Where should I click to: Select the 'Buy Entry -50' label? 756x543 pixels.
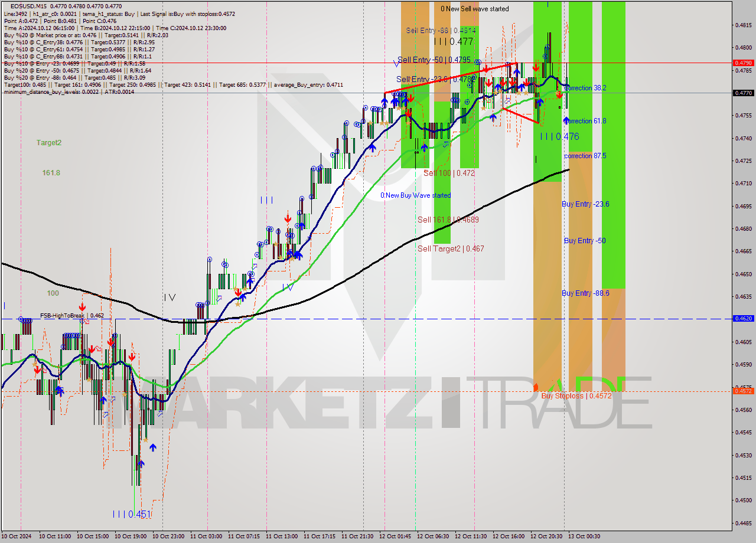pyautogui.click(x=585, y=241)
